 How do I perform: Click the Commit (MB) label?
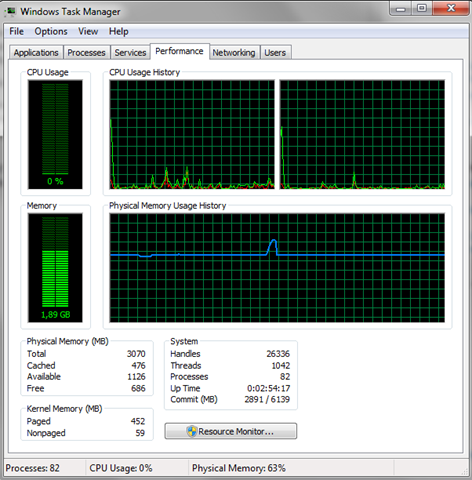point(194,399)
